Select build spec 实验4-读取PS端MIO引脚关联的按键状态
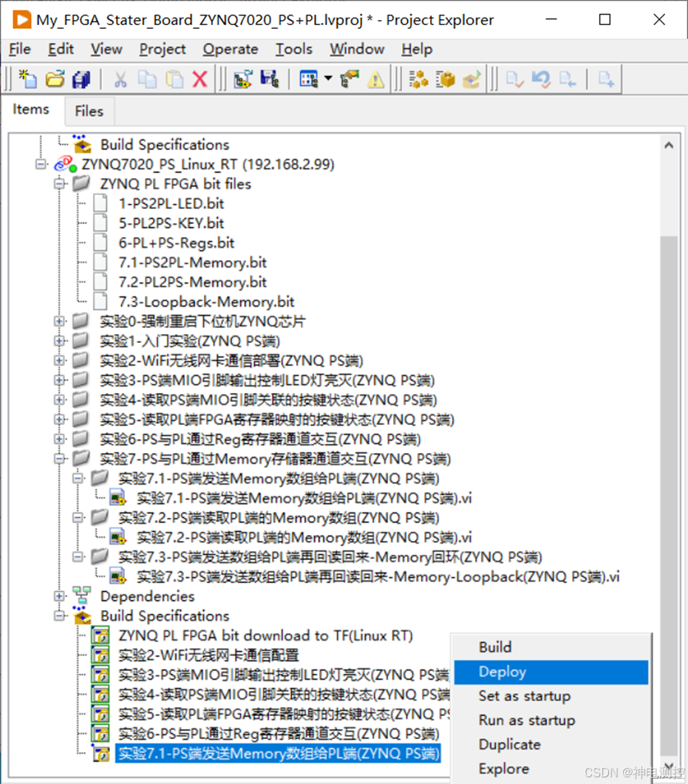 pos(284,694)
